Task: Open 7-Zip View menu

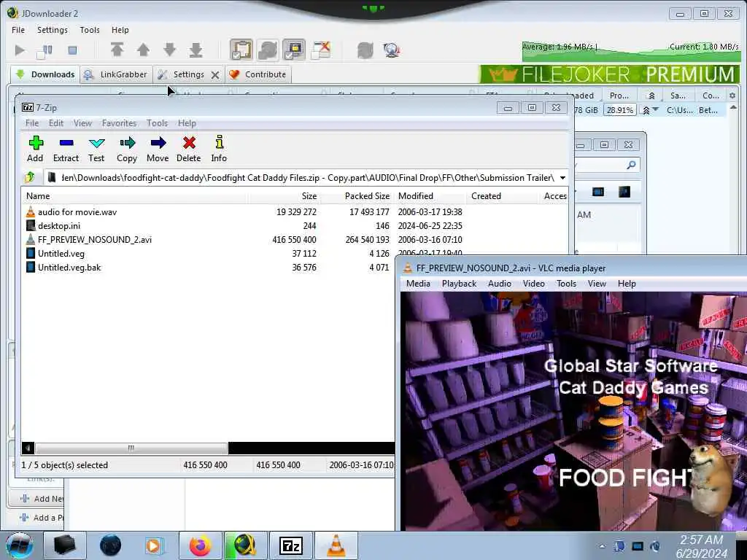Action: [82, 123]
